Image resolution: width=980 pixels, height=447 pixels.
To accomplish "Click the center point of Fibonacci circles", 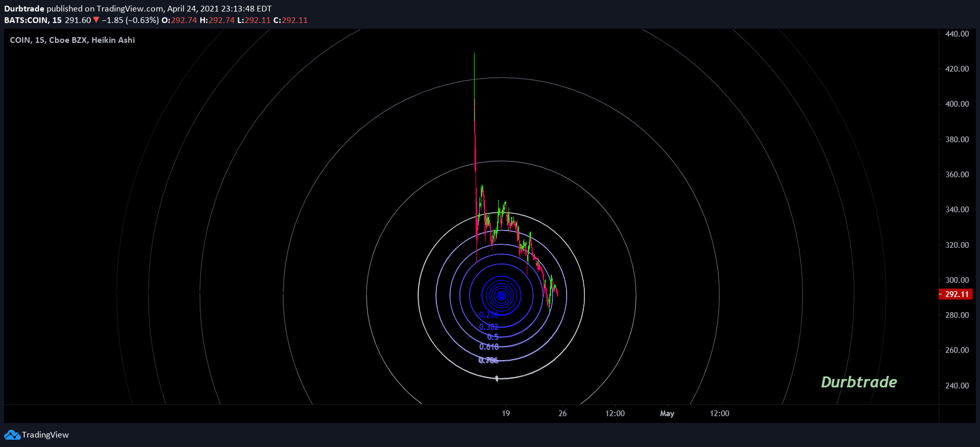I will (x=501, y=296).
